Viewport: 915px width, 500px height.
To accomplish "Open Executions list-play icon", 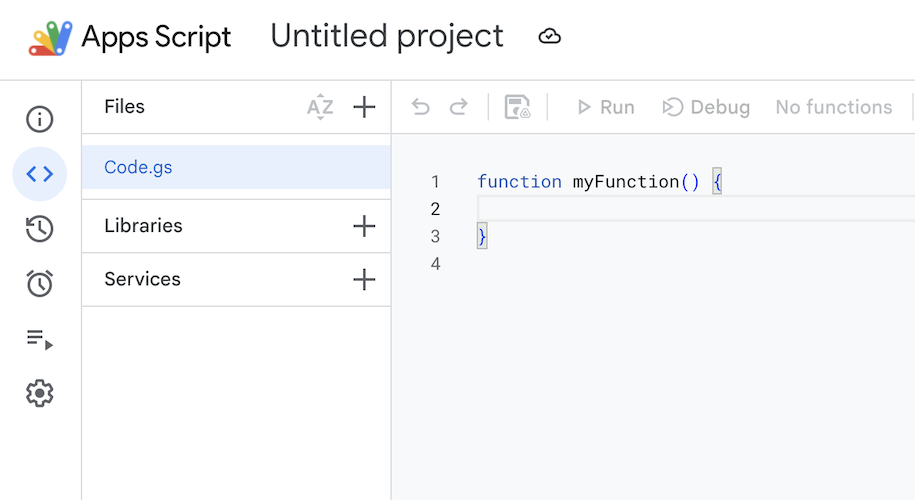I will pos(40,339).
